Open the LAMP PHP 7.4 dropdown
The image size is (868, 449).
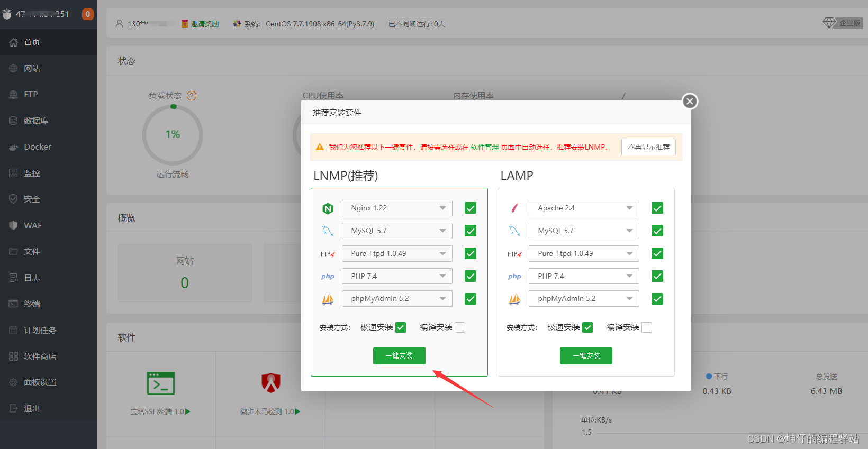tap(584, 276)
